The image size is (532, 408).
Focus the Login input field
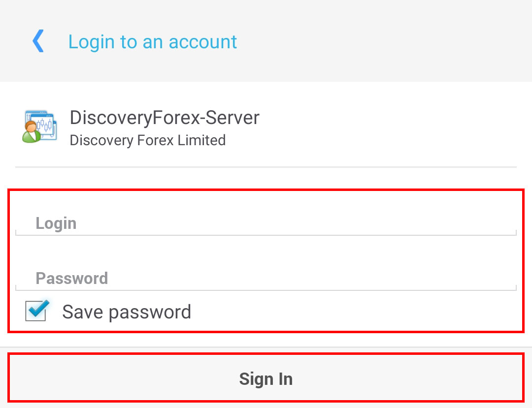266,223
